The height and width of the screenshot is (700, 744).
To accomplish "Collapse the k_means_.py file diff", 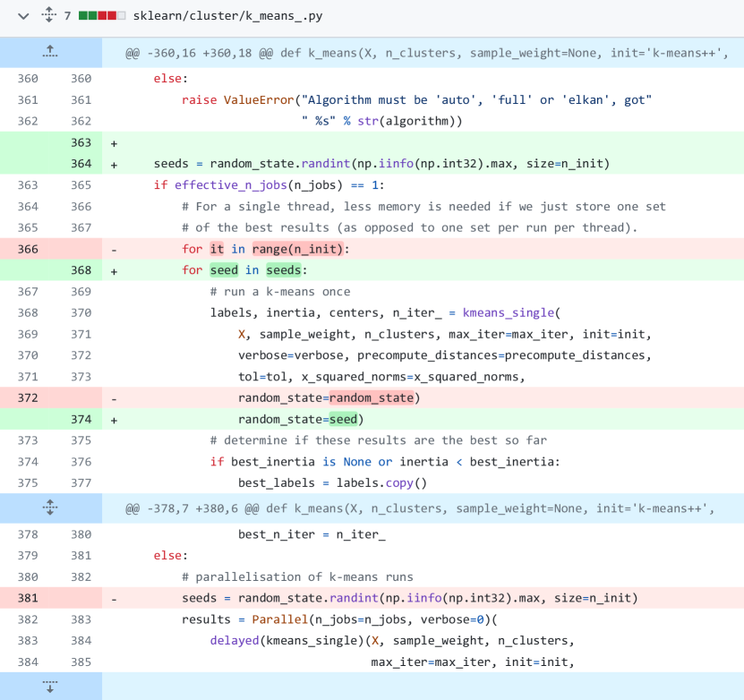I will [x=23, y=16].
